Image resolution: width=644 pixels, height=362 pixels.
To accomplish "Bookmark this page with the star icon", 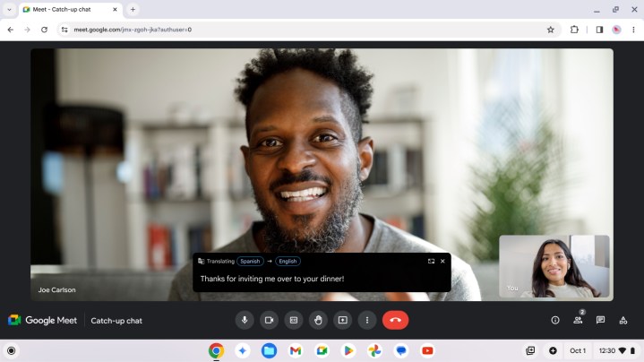I will [x=551, y=29].
